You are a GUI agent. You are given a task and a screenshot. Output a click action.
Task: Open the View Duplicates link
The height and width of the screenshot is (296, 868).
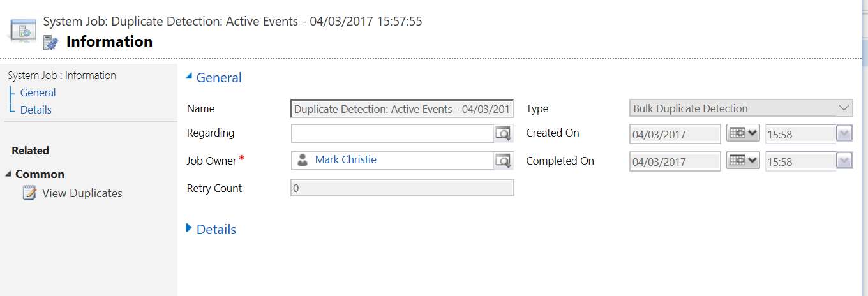82,193
